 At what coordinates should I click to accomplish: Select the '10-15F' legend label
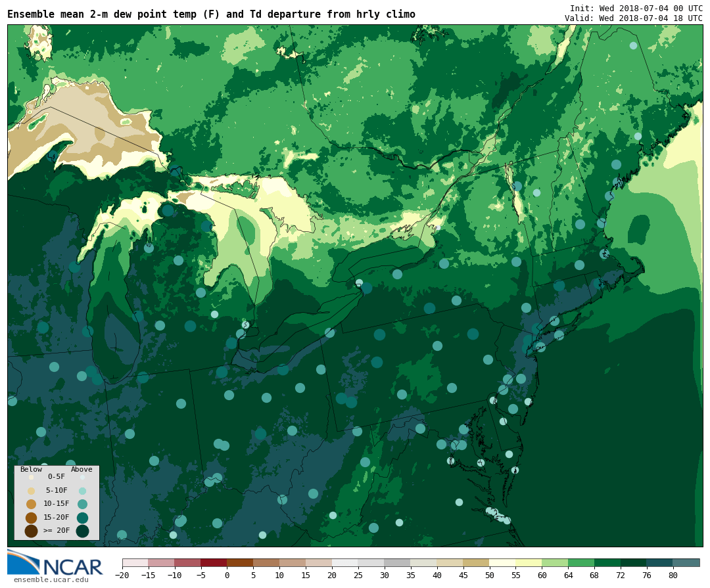pyautogui.click(x=57, y=503)
